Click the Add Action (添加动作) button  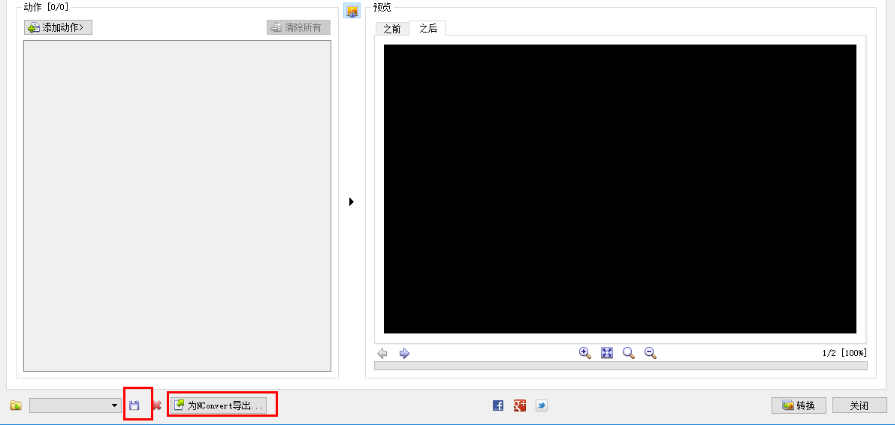tap(58, 27)
